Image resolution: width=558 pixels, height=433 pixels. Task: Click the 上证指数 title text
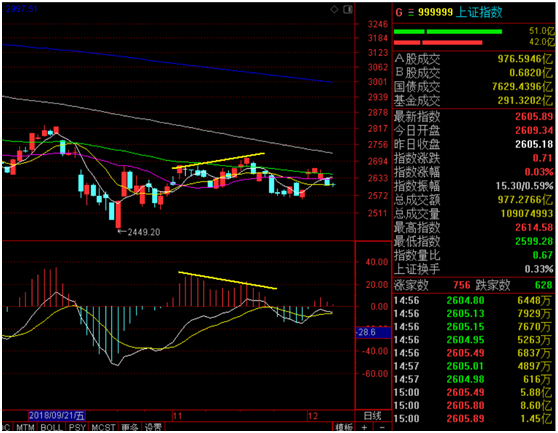click(x=479, y=12)
